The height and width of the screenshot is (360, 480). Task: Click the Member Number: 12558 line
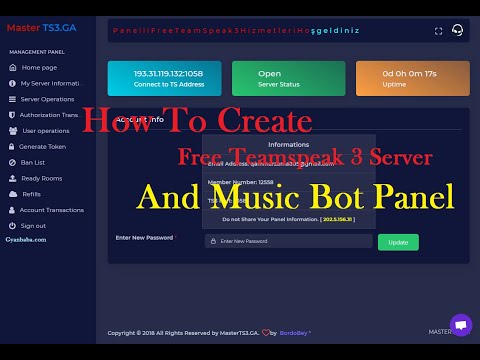(x=240, y=182)
